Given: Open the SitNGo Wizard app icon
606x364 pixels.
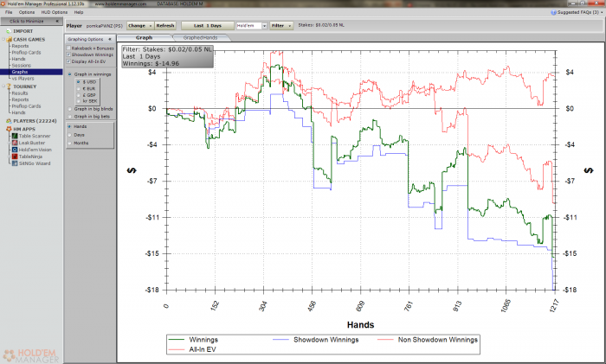Looking at the screenshot, I should pyautogui.click(x=15, y=163).
